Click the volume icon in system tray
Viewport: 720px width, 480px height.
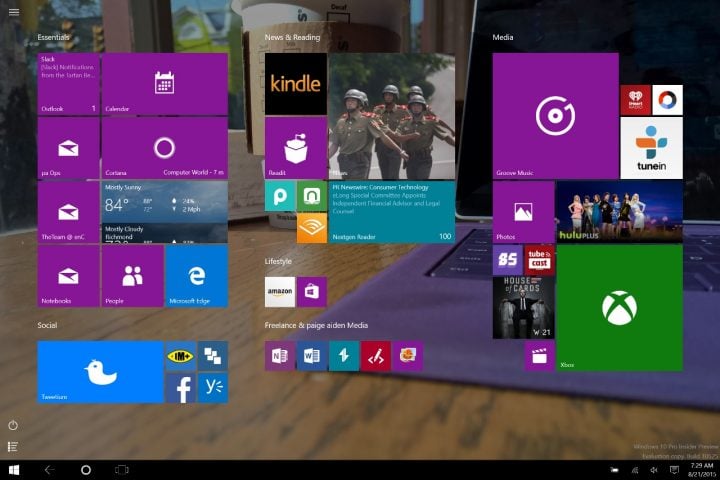click(x=654, y=470)
